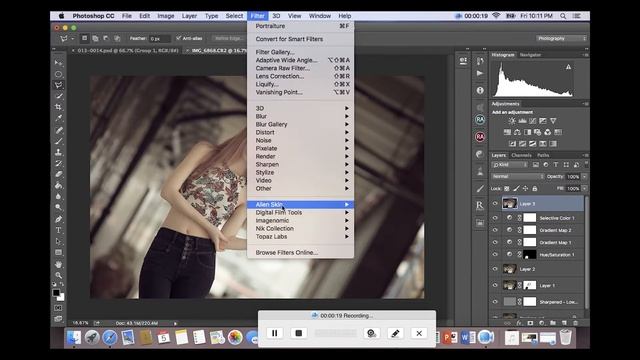Image resolution: width=640 pixels, height=360 pixels.
Task: Hide Sharpened layer visibility eye
Action: 495,302
